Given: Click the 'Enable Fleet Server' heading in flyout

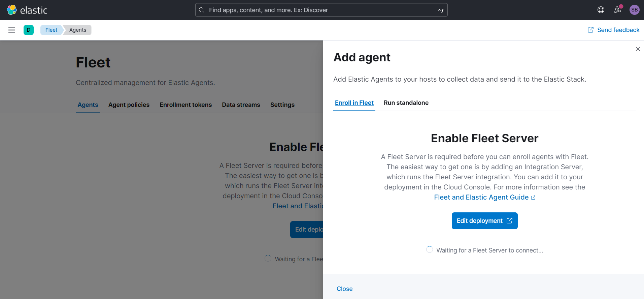Looking at the screenshot, I should [x=484, y=138].
